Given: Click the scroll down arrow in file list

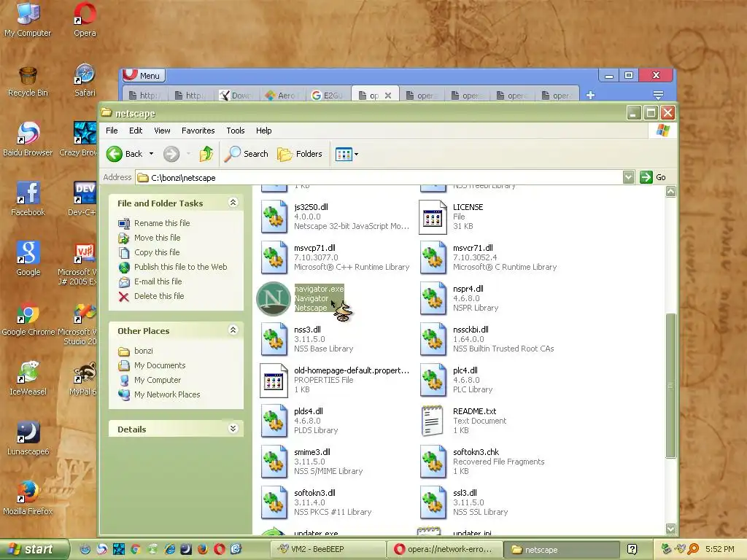Looking at the screenshot, I should click(x=671, y=529).
